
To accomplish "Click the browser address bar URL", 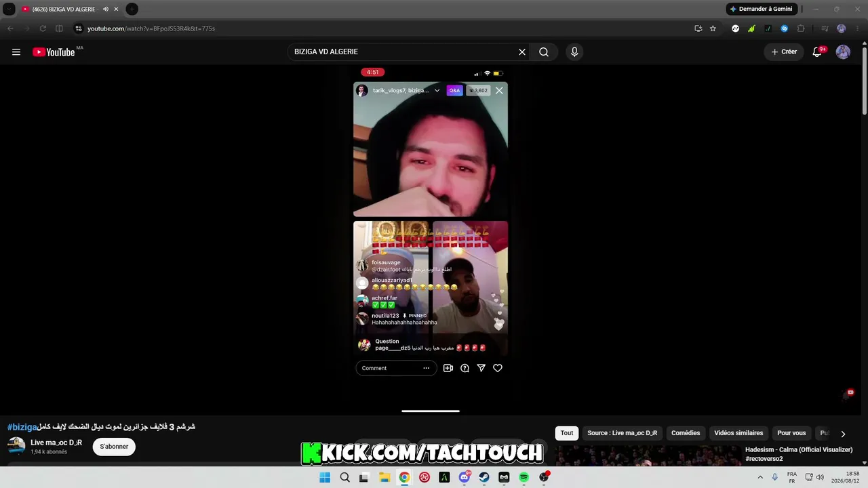I will coord(151,28).
